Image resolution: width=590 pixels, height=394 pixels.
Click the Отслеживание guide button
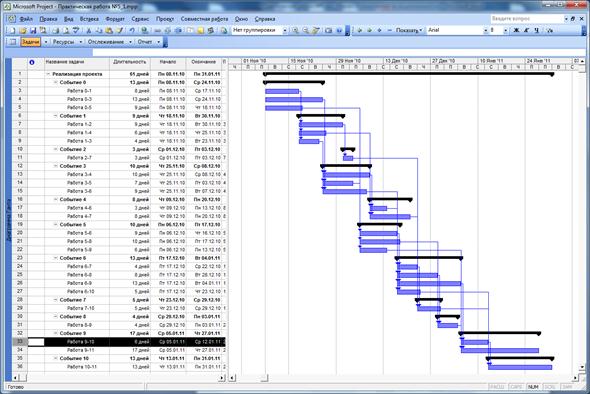tap(106, 42)
